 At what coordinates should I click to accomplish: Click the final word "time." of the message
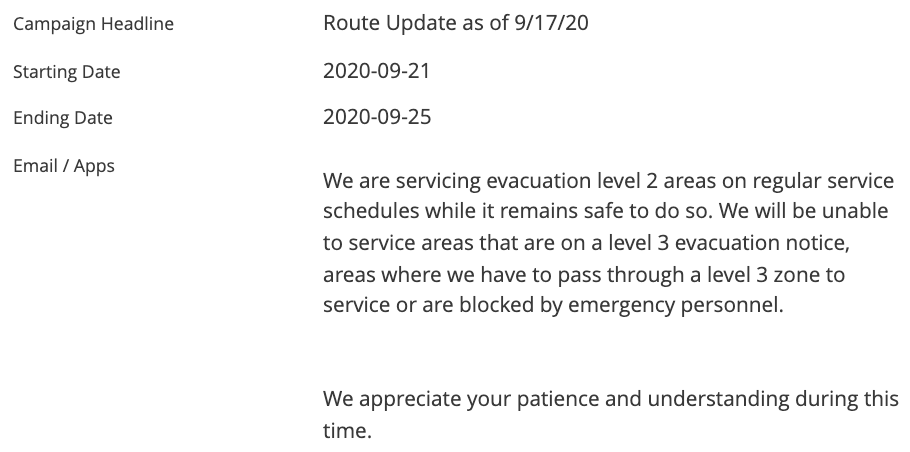[347, 432]
